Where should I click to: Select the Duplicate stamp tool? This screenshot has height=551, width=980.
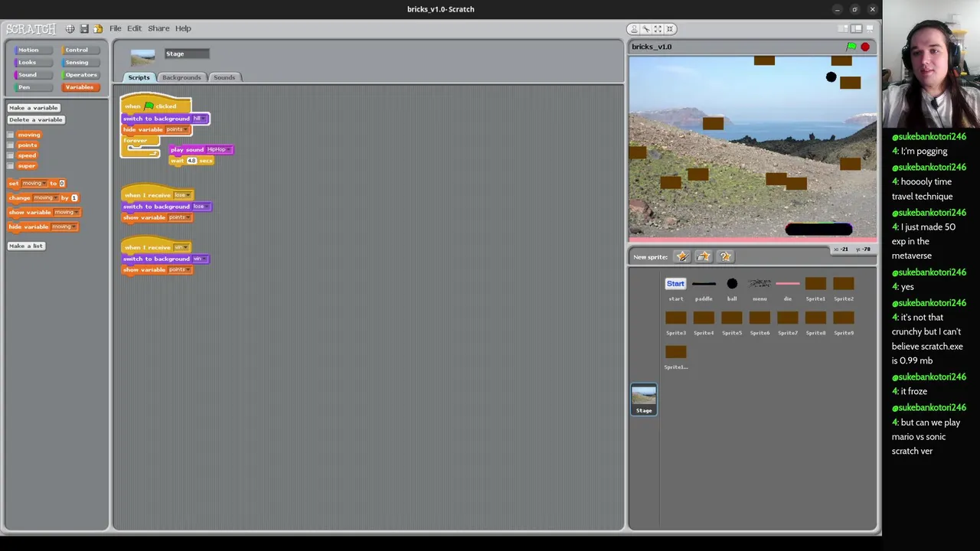click(x=634, y=29)
